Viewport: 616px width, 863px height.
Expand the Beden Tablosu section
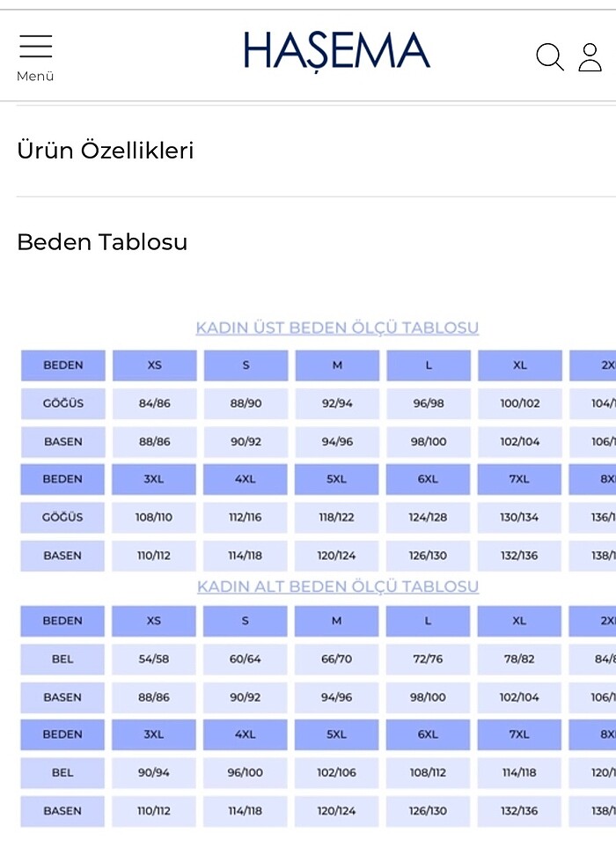(104, 242)
